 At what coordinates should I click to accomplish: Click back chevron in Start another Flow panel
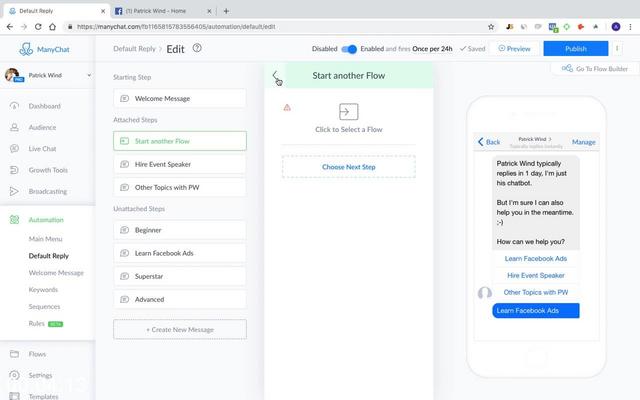coord(275,76)
